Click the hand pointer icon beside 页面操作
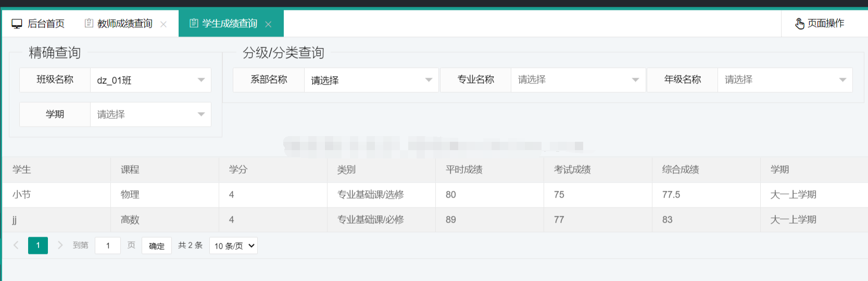The image size is (868, 281). click(799, 23)
